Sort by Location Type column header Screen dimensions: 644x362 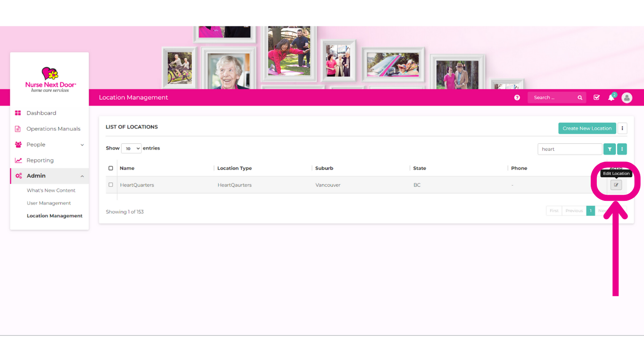click(x=234, y=168)
